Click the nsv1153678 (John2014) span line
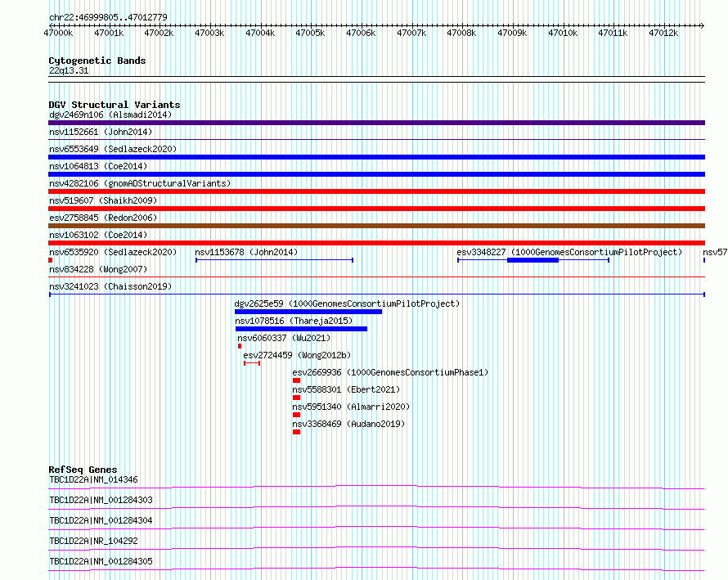Image resolution: width=728 pixels, height=580 pixels. pyautogui.click(x=274, y=260)
